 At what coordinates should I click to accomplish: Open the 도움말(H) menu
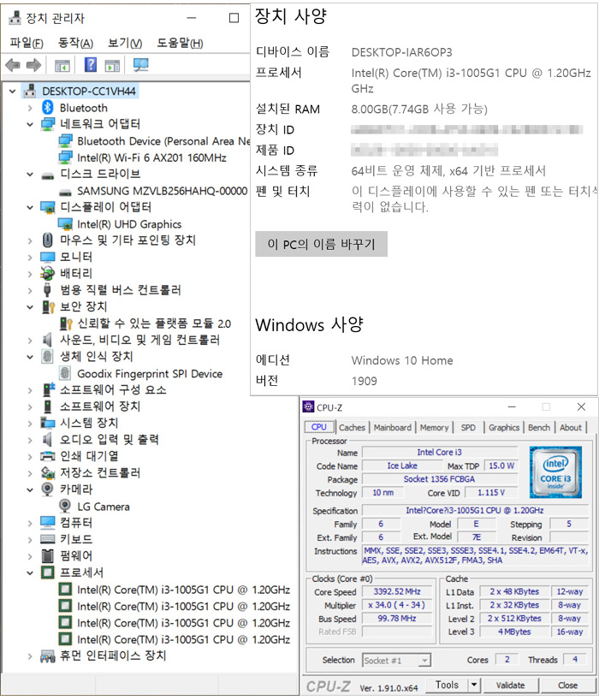pyautogui.click(x=180, y=43)
